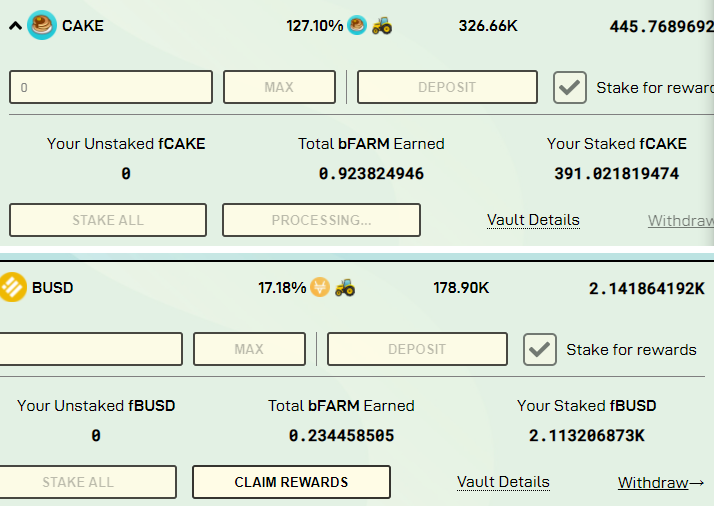Toggle Stake for rewards checkbox in BUSD vault

pos(540,349)
